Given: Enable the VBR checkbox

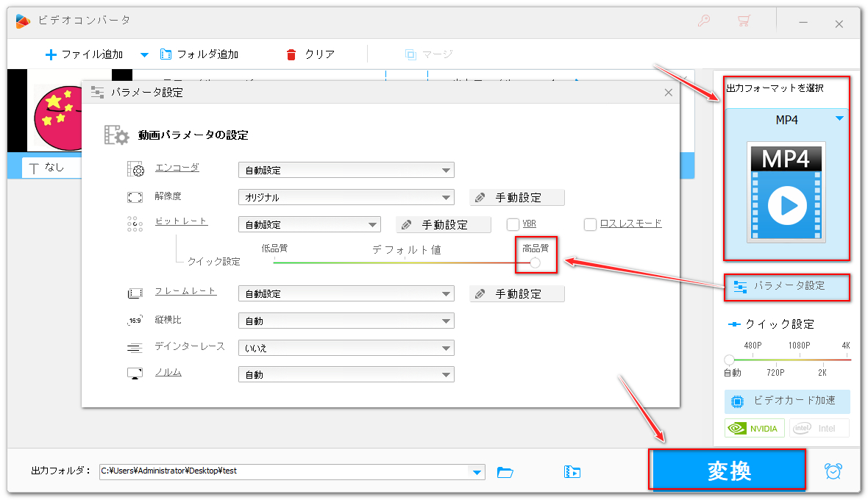Looking at the screenshot, I should tap(513, 224).
